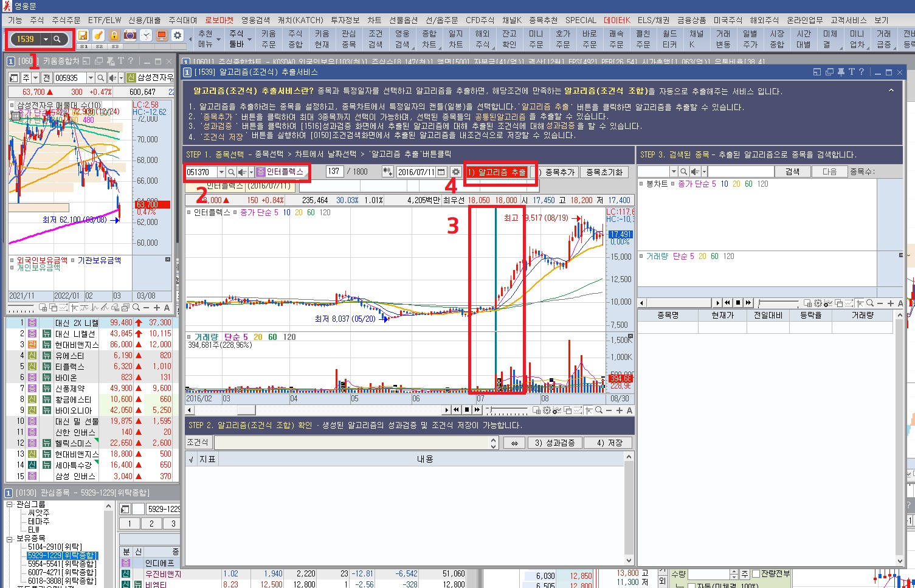Open the 주식주문 menu

(66, 20)
